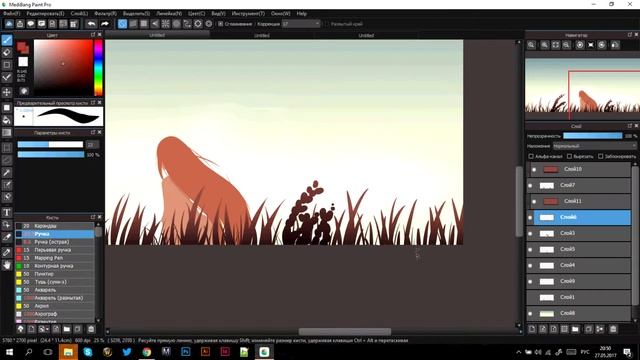Adjust the layer opacity slider
Viewport: 640px width, 360px height.
click(593, 136)
